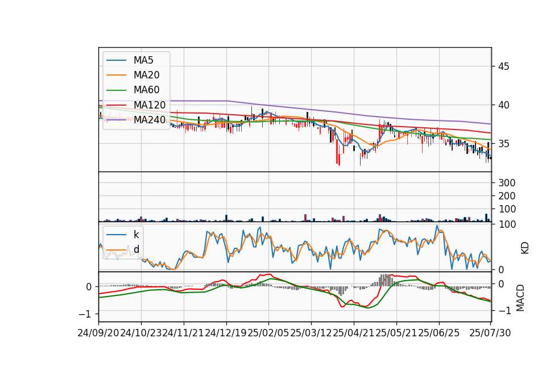Click the price axis value 35

pos(503,144)
